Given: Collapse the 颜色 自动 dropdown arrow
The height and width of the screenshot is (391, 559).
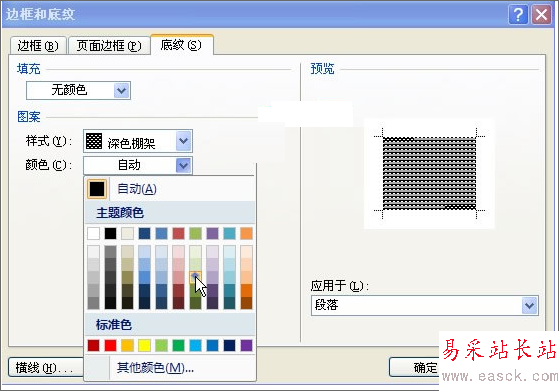Looking at the screenshot, I should [x=184, y=165].
